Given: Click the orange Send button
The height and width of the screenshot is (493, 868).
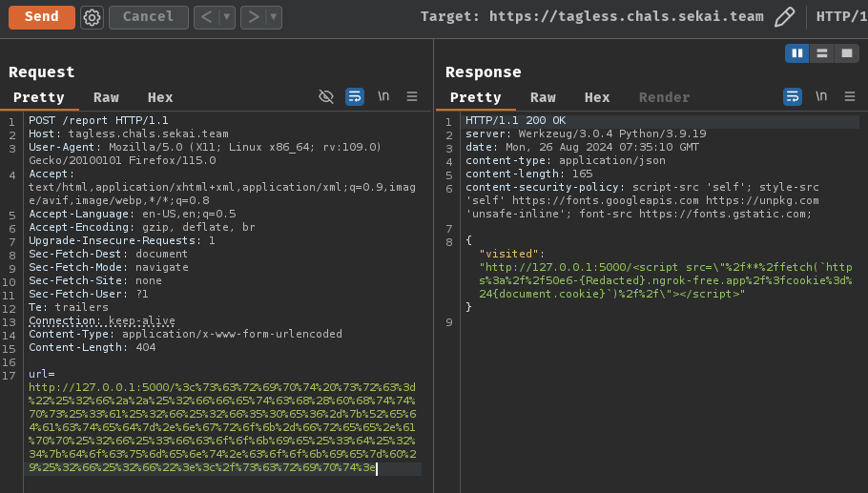Looking at the screenshot, I should (42, 17).
